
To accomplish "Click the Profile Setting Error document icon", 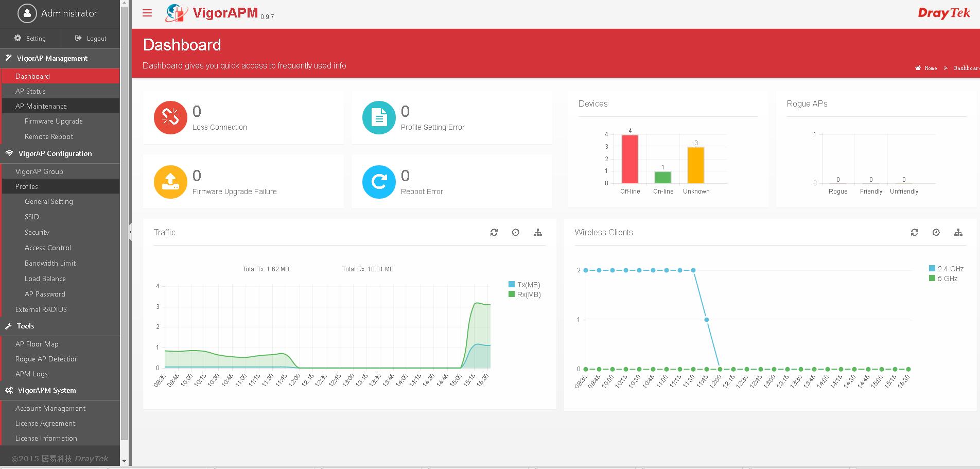I will (379, 117).
